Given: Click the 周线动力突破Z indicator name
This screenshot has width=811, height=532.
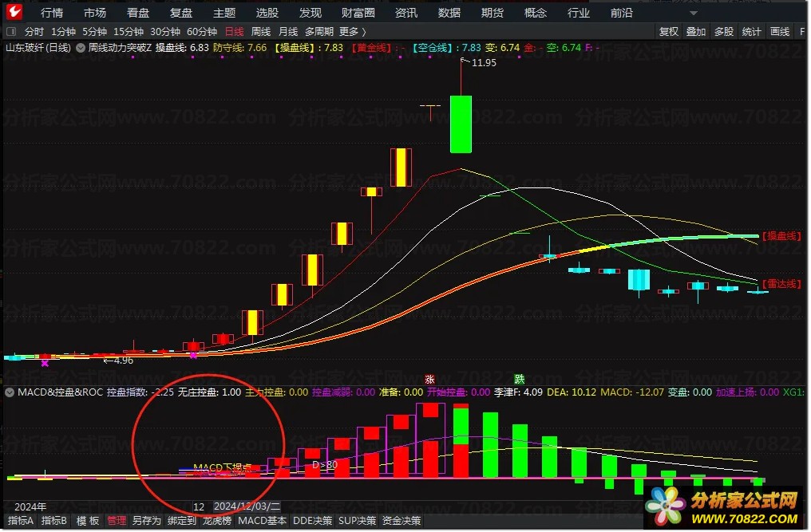Looking at the screenshot, I should tap(120, 48).
